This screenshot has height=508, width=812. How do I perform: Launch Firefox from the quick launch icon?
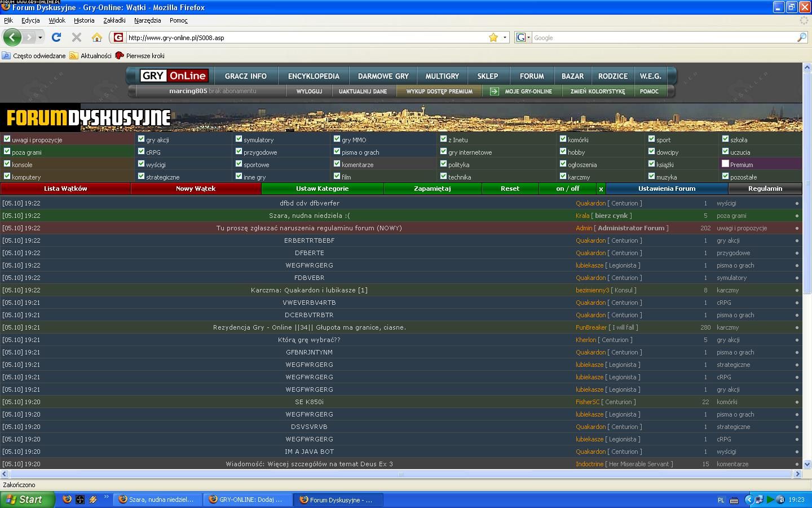(x=67, y=500)
